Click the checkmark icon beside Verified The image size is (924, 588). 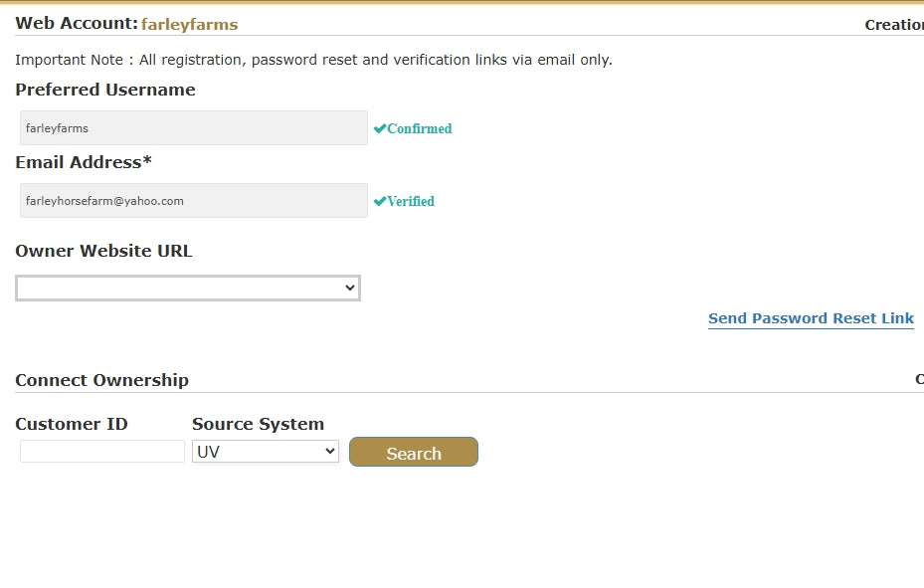point(379,201)
